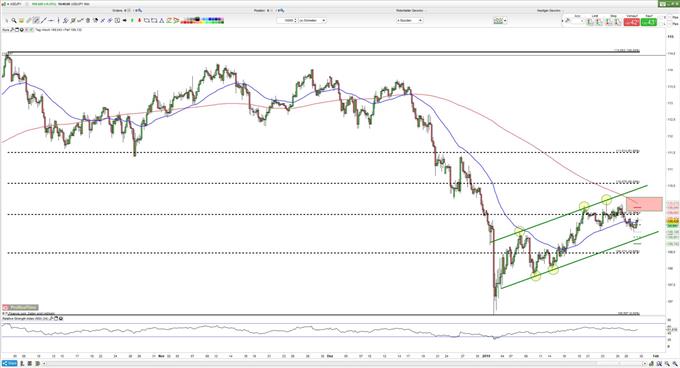Click the RSI panel round icon
The height and width of the screenshot is (368, 680).
coord(61,319)
